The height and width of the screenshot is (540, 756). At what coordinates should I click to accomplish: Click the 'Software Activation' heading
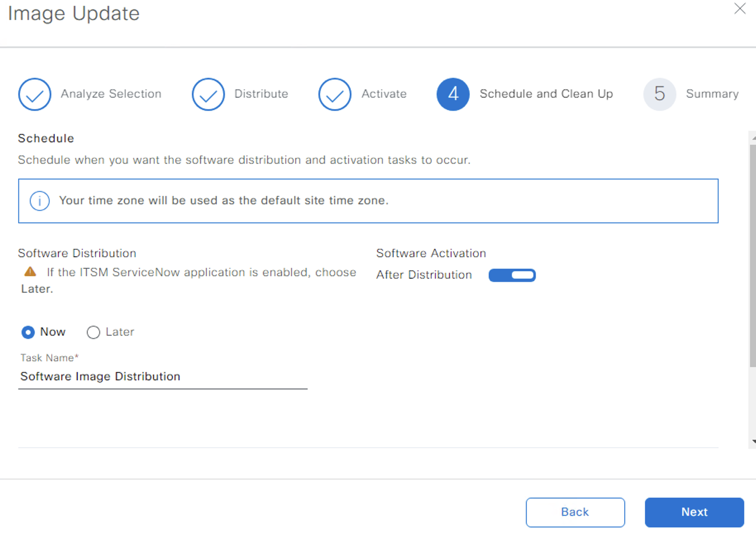click(431, 253)
